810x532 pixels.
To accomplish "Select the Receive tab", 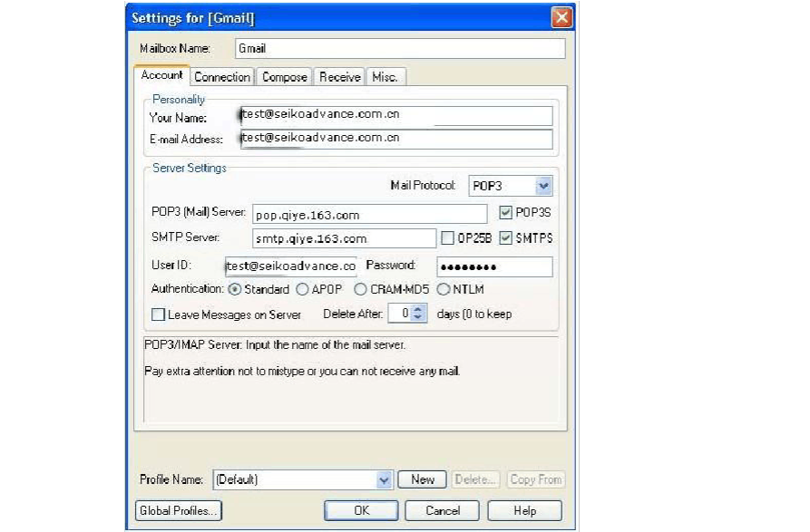I will pos(339,77).
